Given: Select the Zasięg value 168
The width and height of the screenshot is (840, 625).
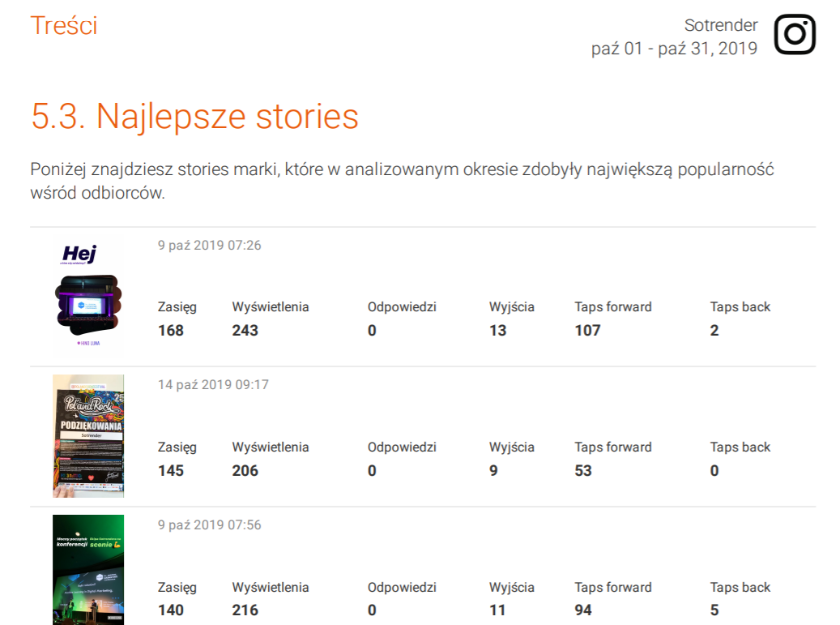Looking at the screenshot, I should pyautogui.click(x=171, y=330).
